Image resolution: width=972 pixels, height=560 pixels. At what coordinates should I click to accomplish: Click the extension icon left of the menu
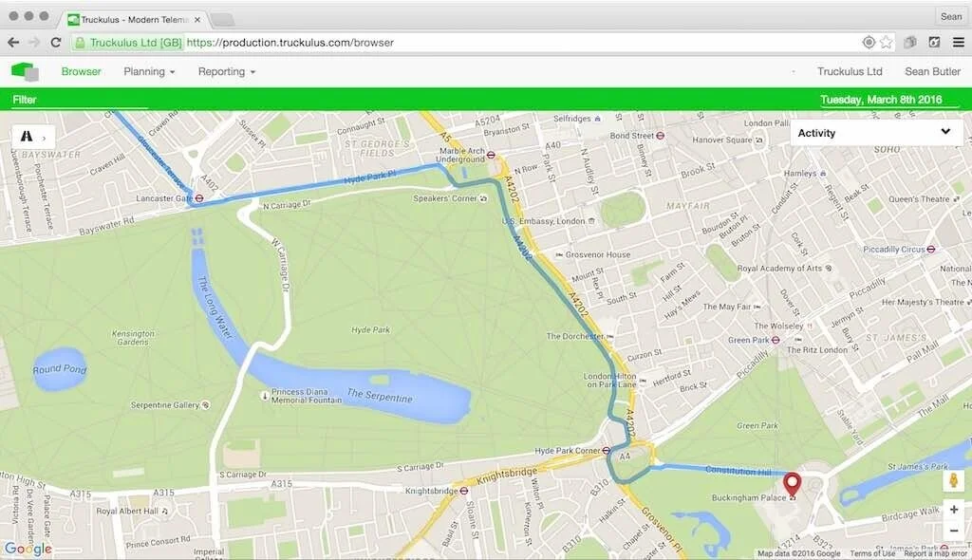(934, 42)
